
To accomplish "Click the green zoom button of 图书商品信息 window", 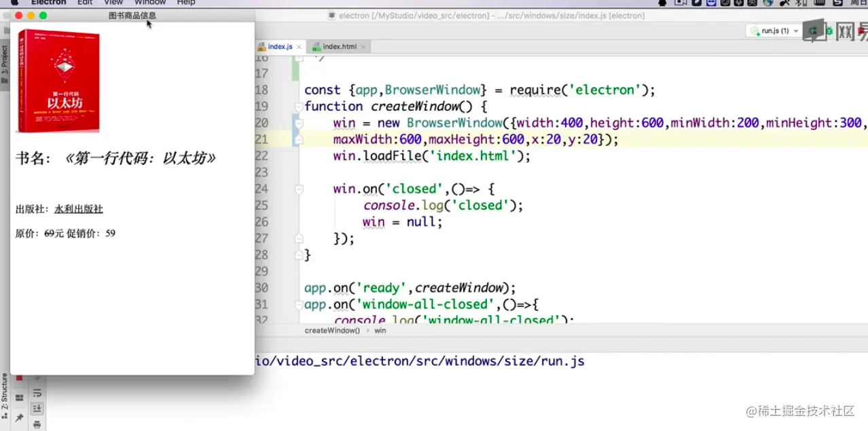I will [43, 16].
